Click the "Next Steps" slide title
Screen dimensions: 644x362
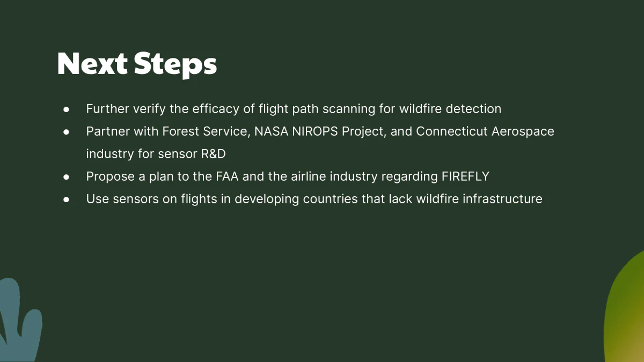(x=137, y=64)
